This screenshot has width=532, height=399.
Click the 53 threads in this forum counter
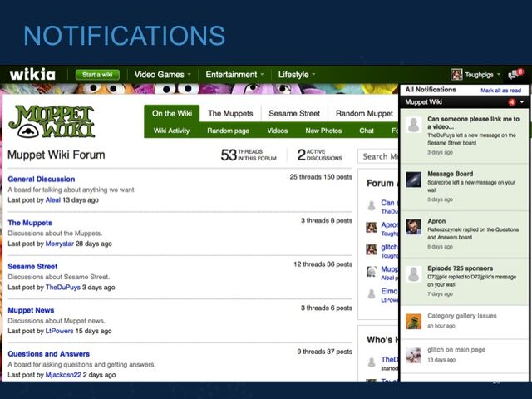pyautogui.click(x=249, y=155)
